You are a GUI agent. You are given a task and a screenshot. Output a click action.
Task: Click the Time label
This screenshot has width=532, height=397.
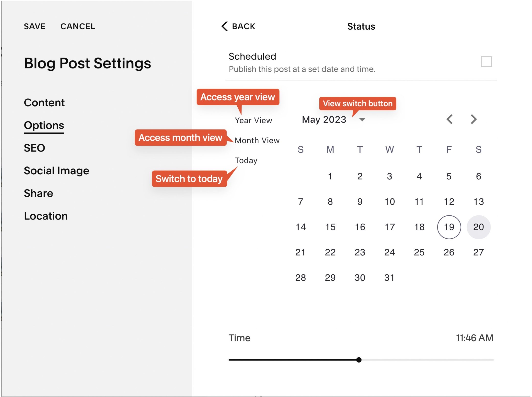tap(240, 338)
